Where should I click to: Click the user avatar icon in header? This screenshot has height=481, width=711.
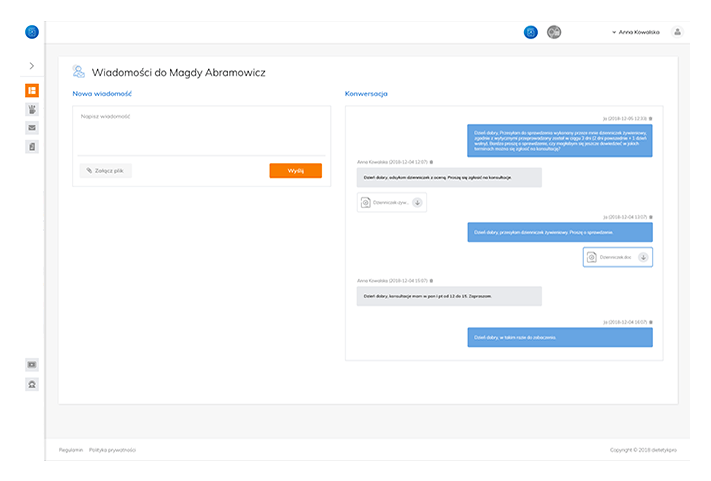pos(677,32)
